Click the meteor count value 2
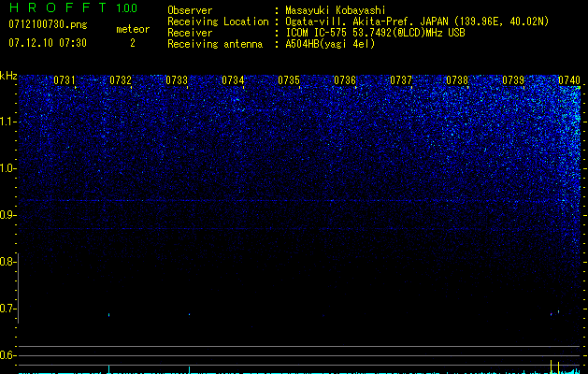Viewport: 588px width, 374px height. click(133, 43)
